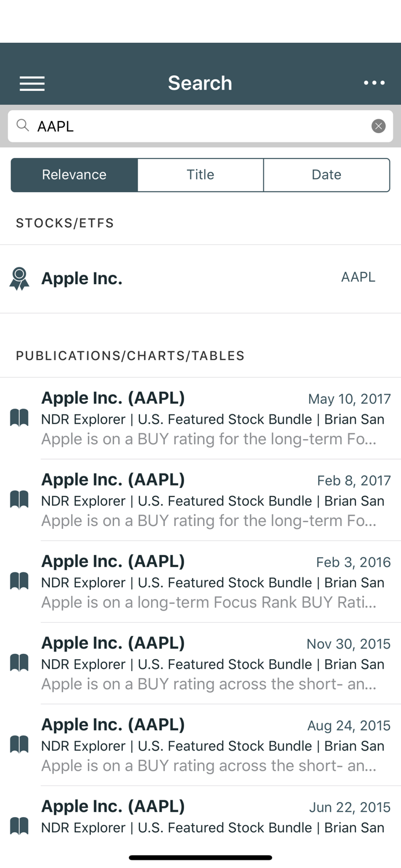Tap the May 10, 2017 date
This screenshot has width=401, height=868.
(350, 399)
